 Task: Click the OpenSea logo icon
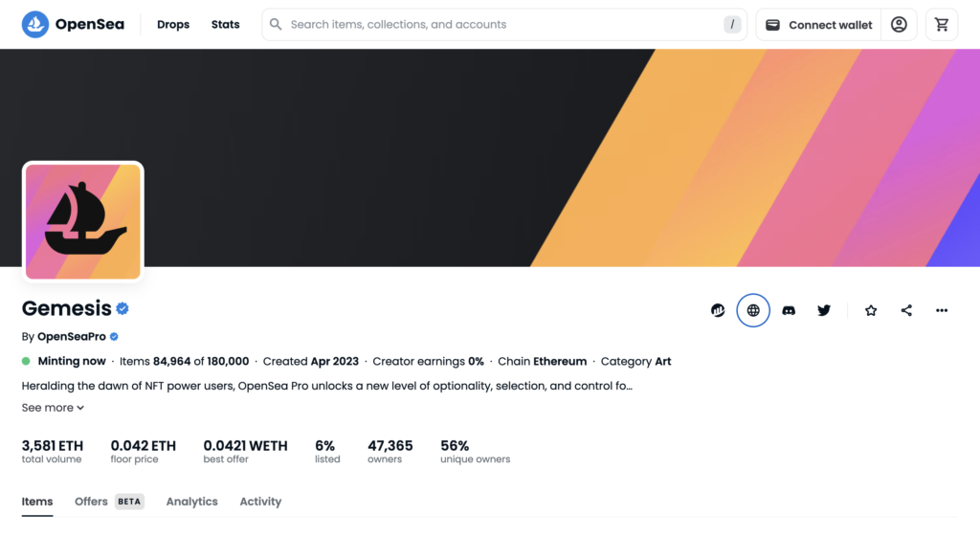point(35,24)
